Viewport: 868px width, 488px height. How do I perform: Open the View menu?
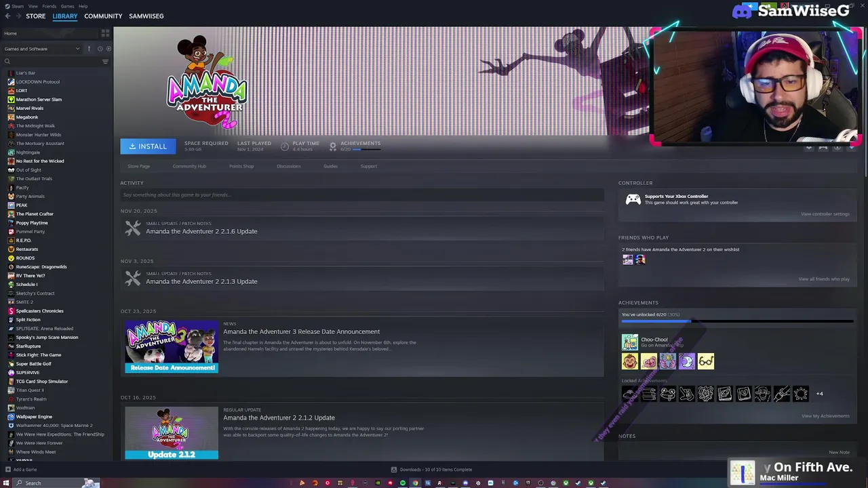tap(33, 6)
